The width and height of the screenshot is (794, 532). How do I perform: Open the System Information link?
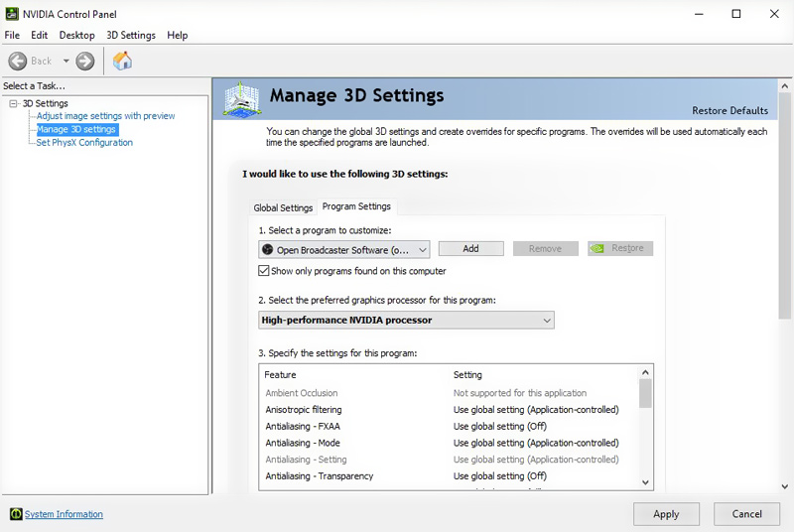pyautogui.click(x=64, y=514)
